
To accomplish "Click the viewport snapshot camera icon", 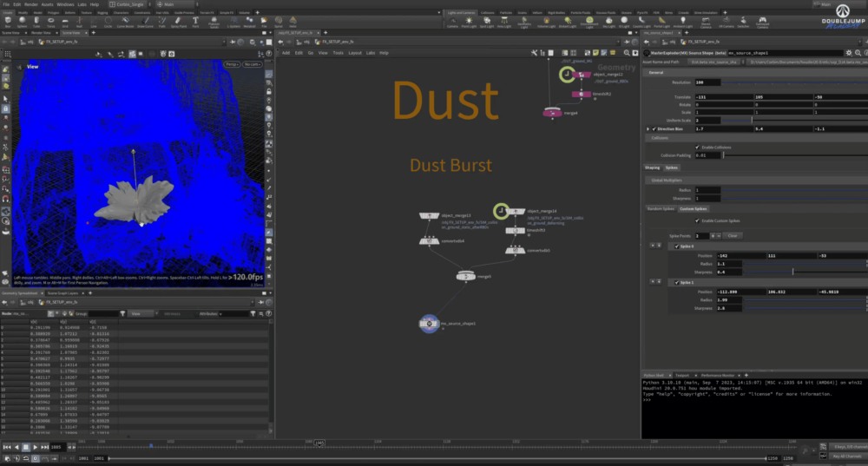I will [x=172, y=54].
